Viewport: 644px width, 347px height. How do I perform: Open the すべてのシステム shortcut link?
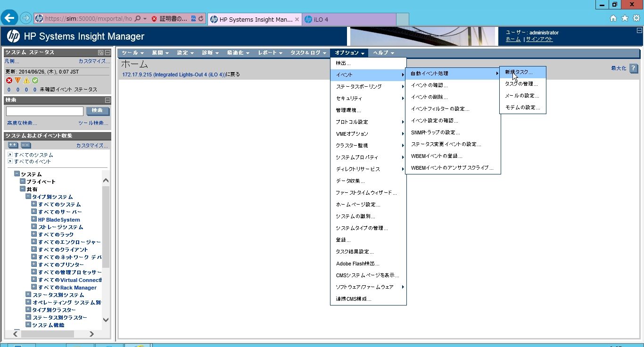33,155
